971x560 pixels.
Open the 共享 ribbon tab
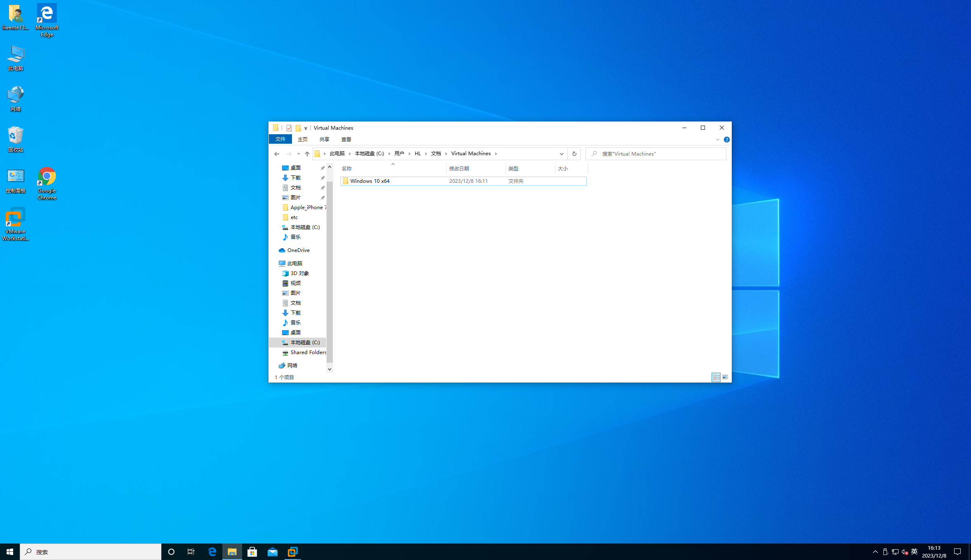(324, 139)
